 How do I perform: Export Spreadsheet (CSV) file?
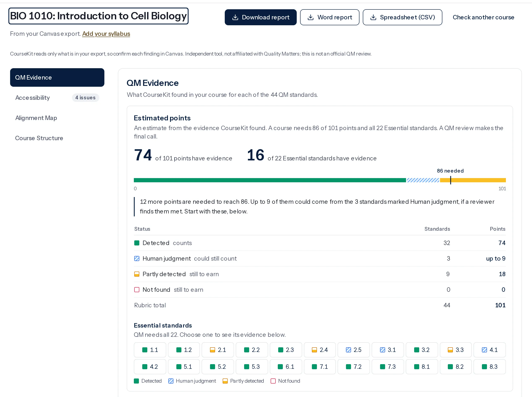402,17
